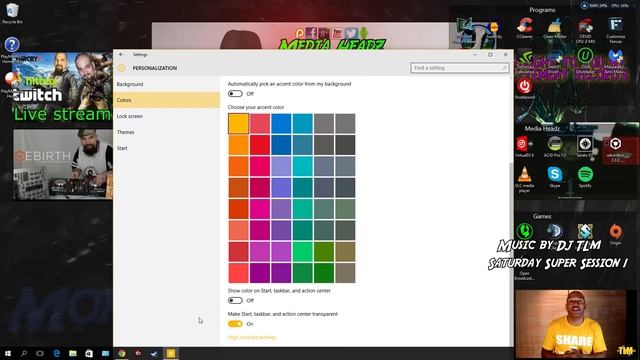
Task: Click the red Shutdown power icon
Action: pyautogui.click(x=524, y=87)
